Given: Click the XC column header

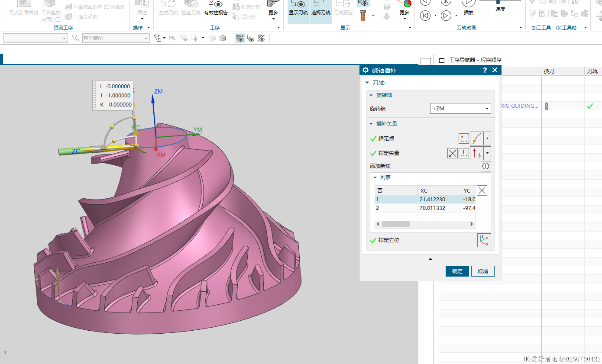Looking at the screenshot, I should click(x=439, y=191).
